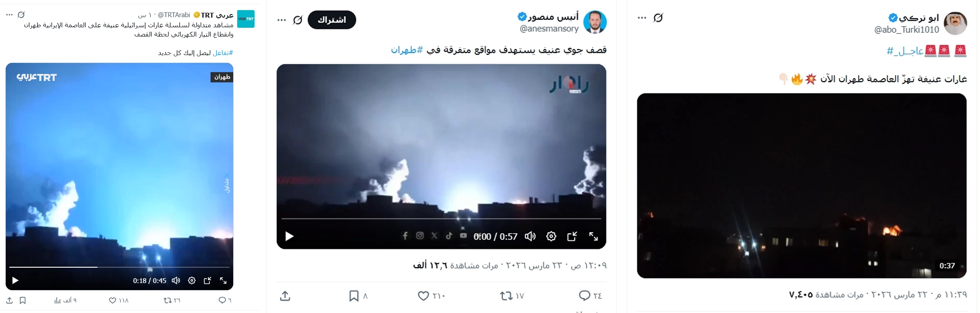Open more options on Abo Turki's post
Viewport: 980px width, 313px height.
(642, 18)
